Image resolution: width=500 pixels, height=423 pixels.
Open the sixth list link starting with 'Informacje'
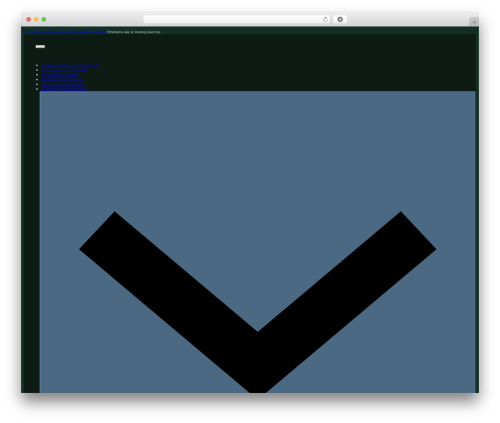pos(64,89)
